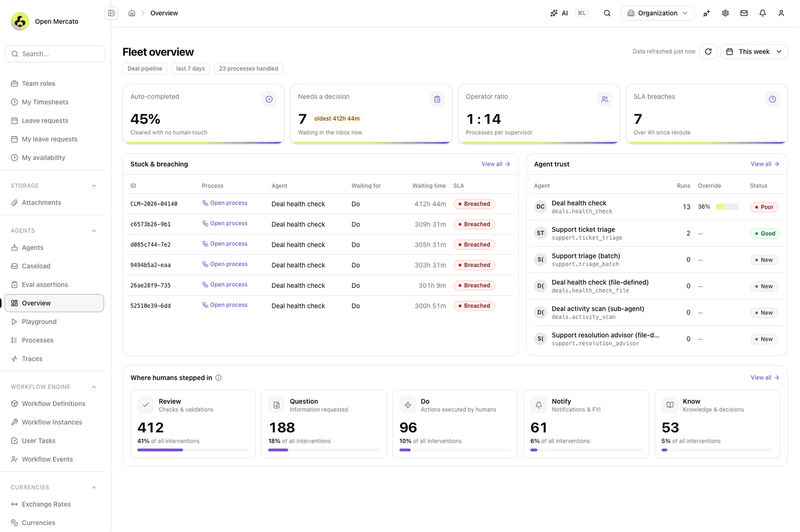Collapse the Agents sidebar section
800x532 pixels.
tap(94, 231)
